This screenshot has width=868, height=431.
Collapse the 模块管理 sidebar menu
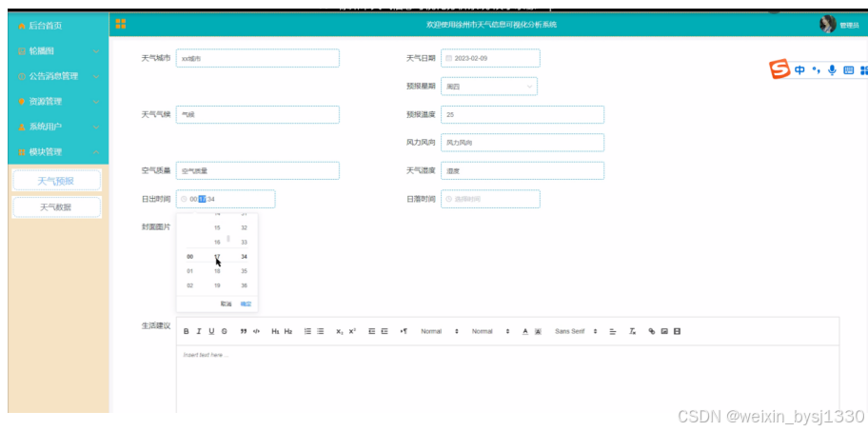tap(58, 151)
